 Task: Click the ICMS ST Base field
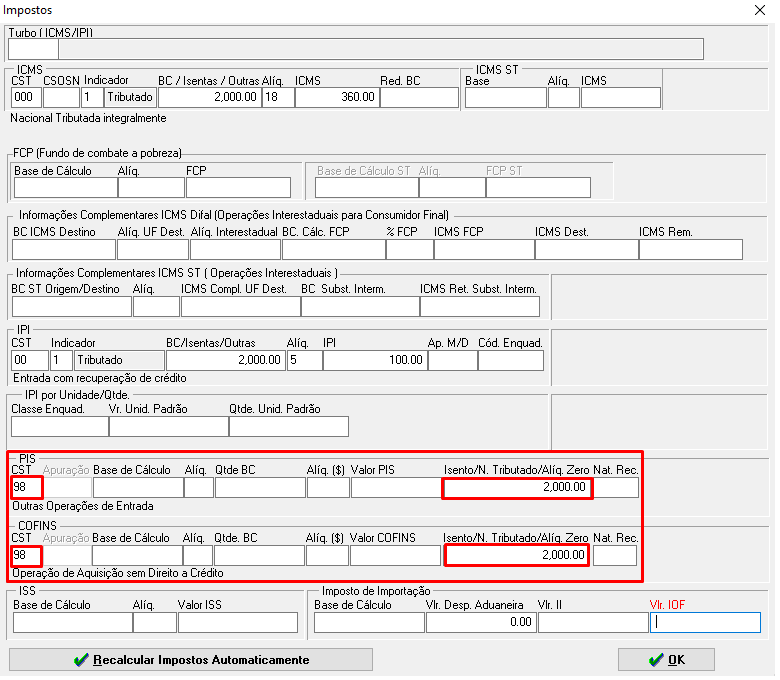tap(506, 97)
